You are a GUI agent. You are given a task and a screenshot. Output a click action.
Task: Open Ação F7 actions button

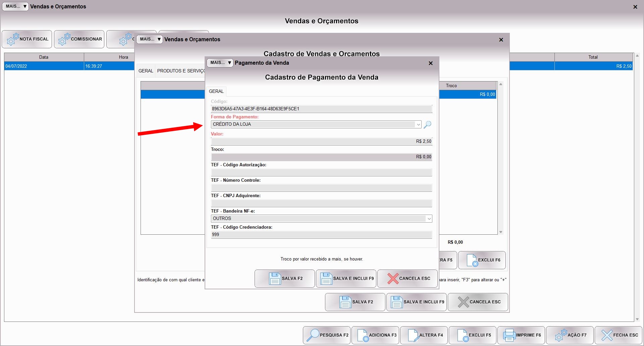click(570, 335)
